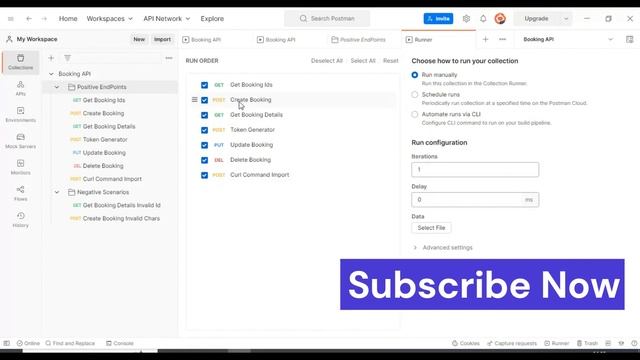
Task: Open the Mock Servers sidebar panel
Action: pos(20,141)
